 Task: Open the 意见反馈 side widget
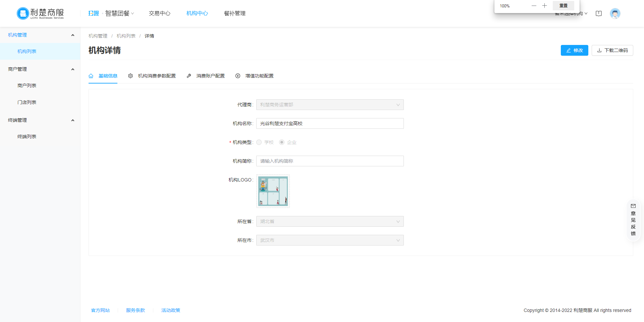[x=633, y=220]
